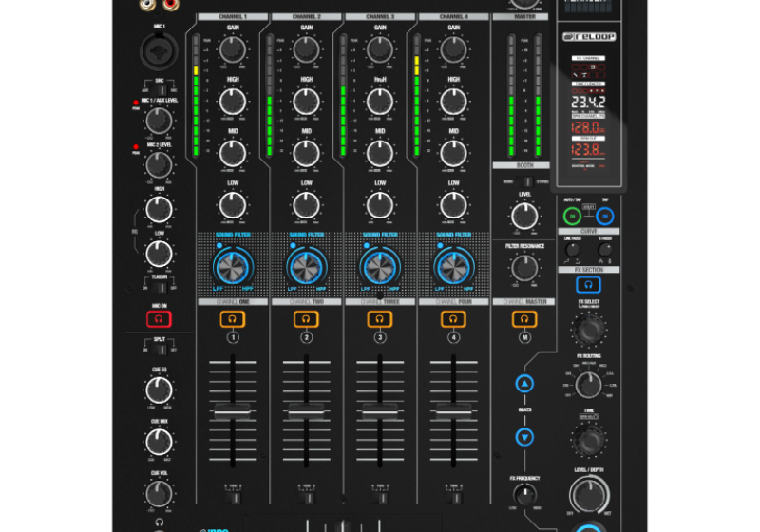The width and height of the screenshot is (760, 532).
Task: Click the LEVEL / DEPTH knob
Action: point(589,495)
